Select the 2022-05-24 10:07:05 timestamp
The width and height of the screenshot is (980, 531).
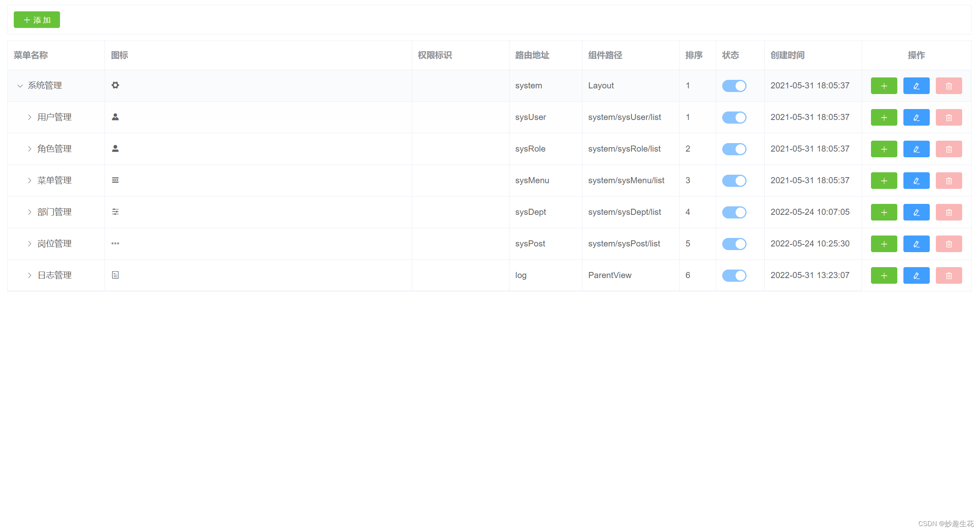coord(810,212)
